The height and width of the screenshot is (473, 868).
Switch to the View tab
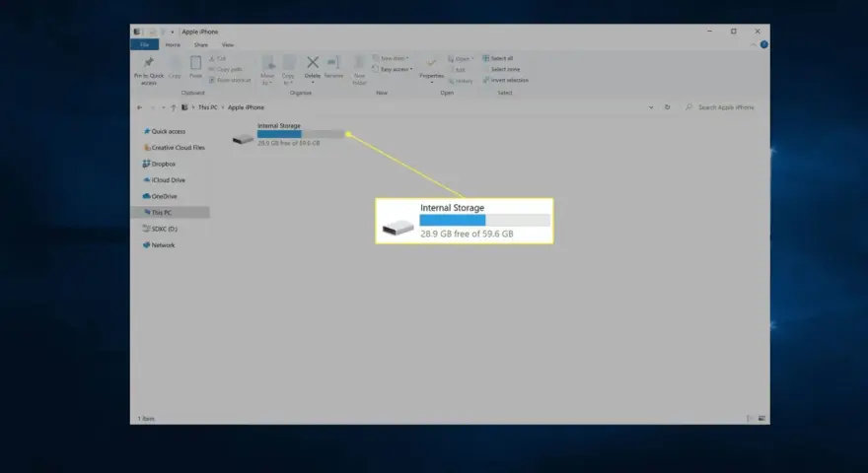point(228,44)
